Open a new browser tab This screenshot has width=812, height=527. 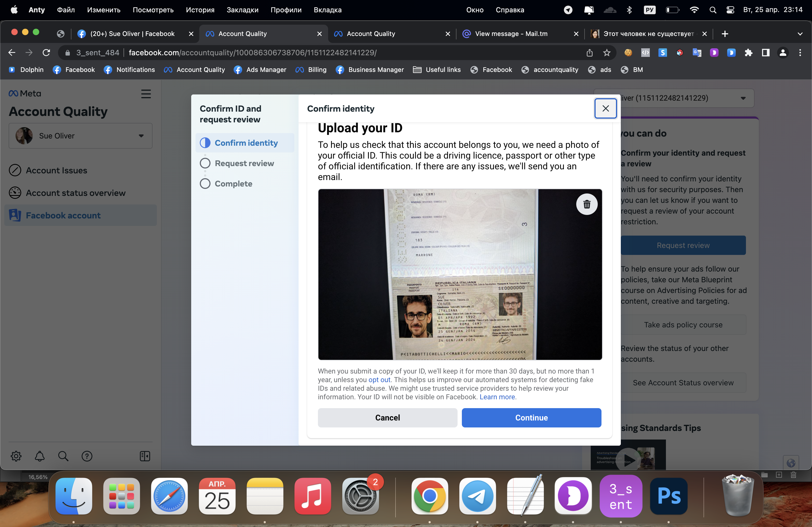pyautogui.click(x=725, y=34)
